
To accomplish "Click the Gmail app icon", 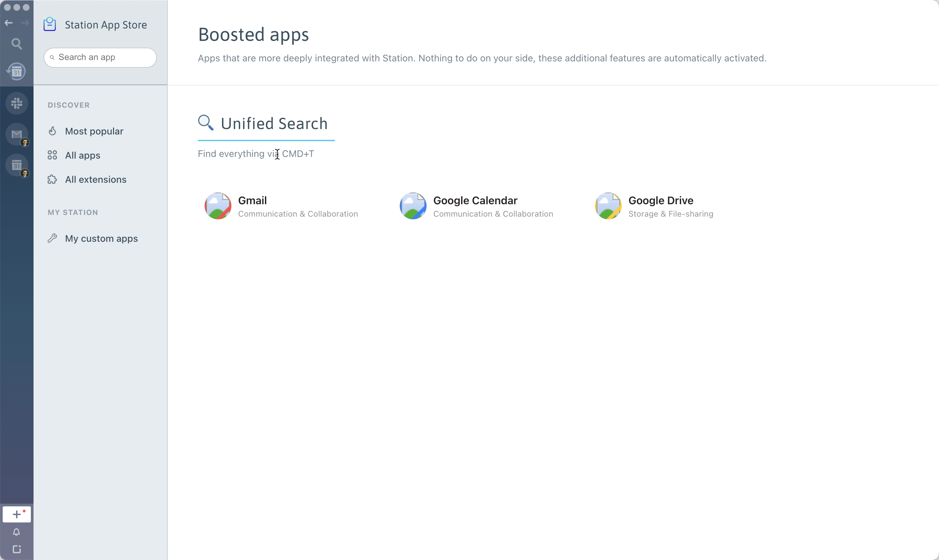I will [218, 206].
